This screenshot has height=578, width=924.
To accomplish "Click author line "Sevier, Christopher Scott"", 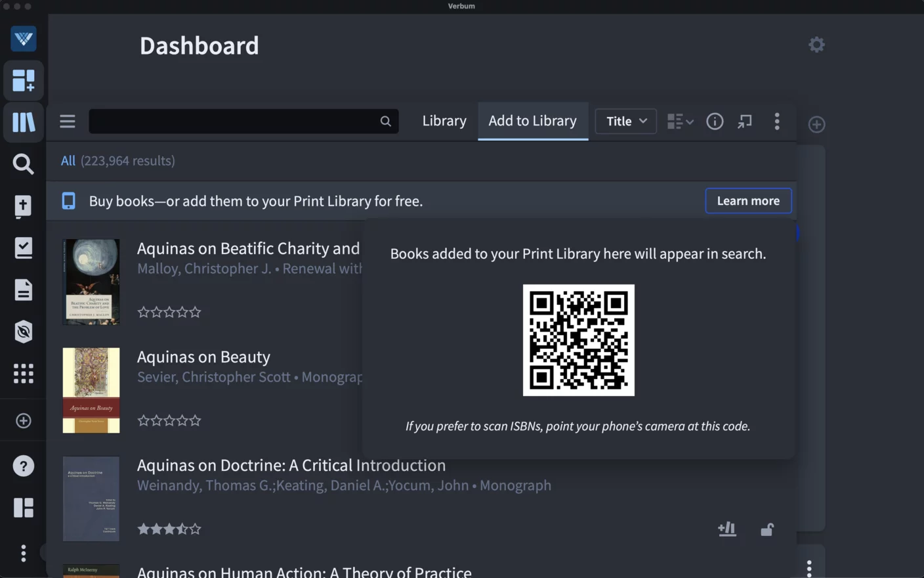I will pos(214,377).
